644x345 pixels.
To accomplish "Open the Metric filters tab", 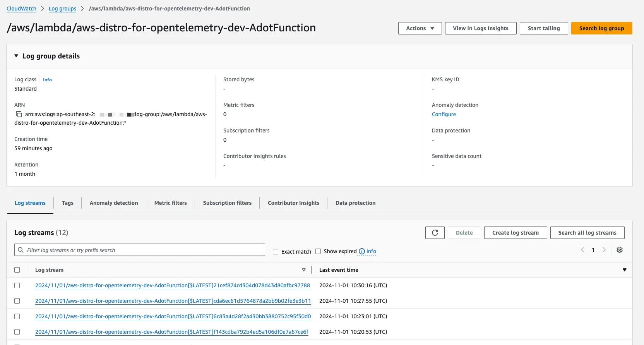I will (170, 203).
